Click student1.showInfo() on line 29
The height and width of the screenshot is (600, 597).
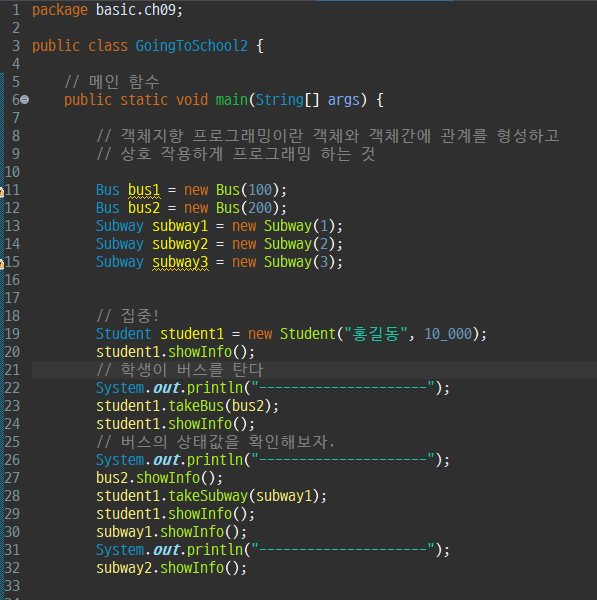[175, 514]
